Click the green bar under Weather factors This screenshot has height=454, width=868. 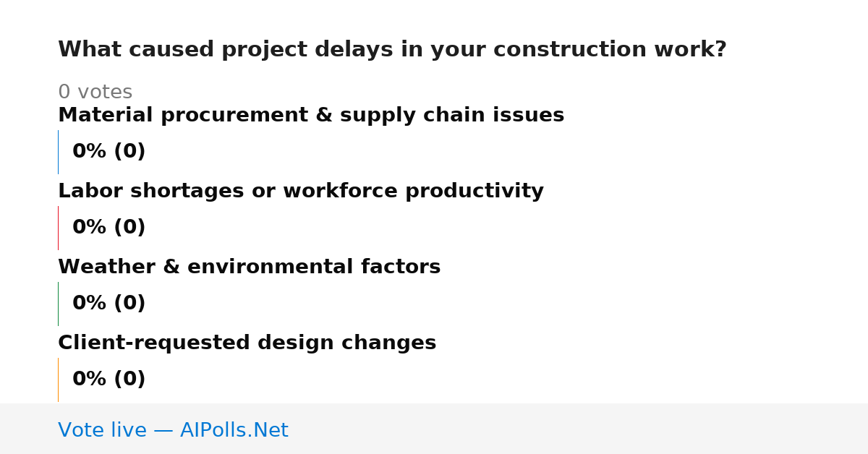pyautogui.click(x=58, y=304)
